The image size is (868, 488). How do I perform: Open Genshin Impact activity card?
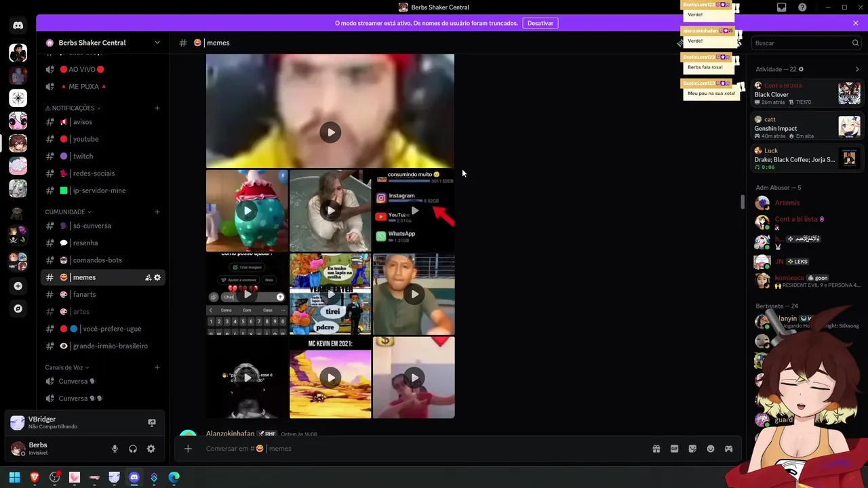pos(807,127)
